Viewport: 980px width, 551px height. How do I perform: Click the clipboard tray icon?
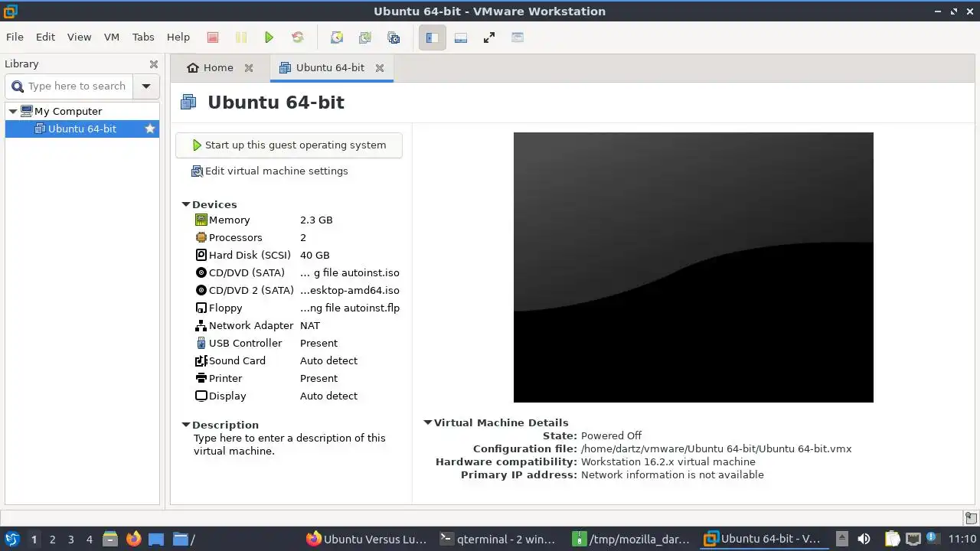(x=892, y=539)
